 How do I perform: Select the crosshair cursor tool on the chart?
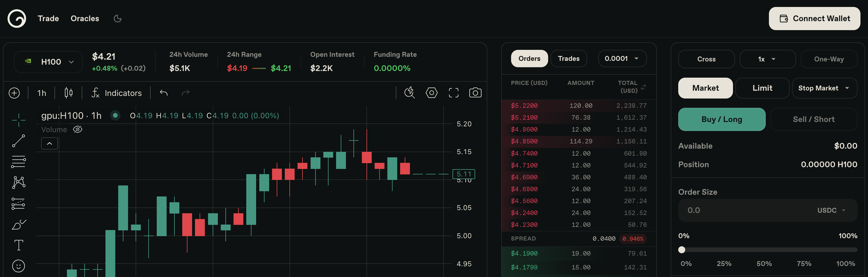[x=19, y=119]
